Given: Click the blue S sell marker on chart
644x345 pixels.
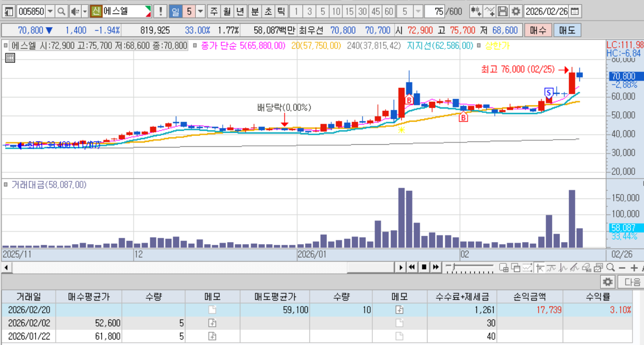Looking at the screenshot, I should click(549, 93).
